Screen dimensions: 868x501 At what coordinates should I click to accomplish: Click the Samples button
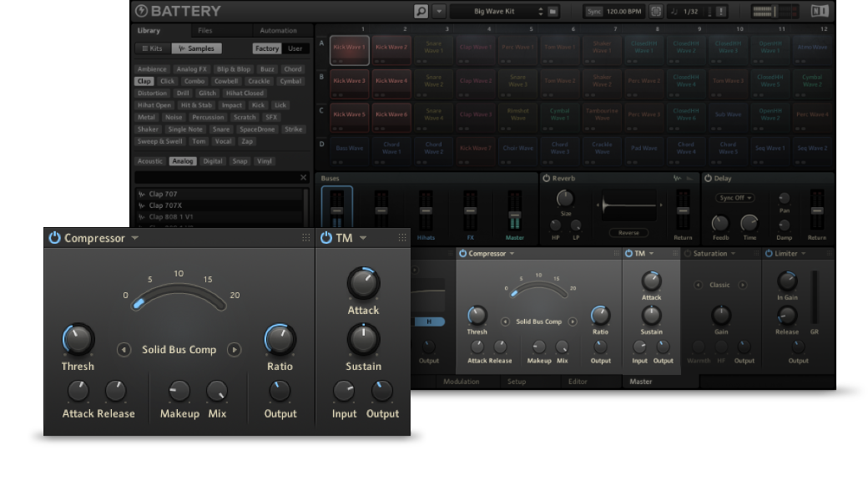(196, 48)
